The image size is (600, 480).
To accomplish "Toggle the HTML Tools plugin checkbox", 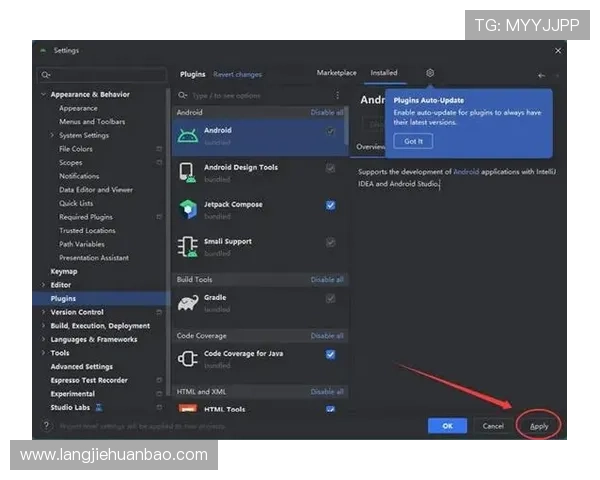I will (x=330, y=409).
